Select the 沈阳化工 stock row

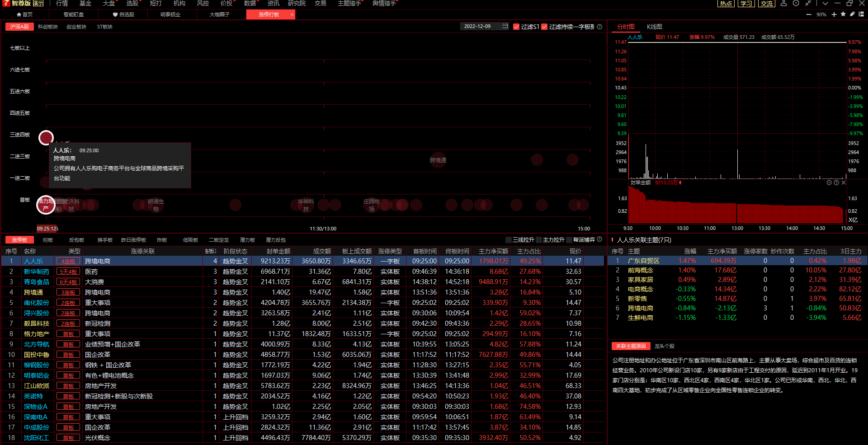pos(302,438)
